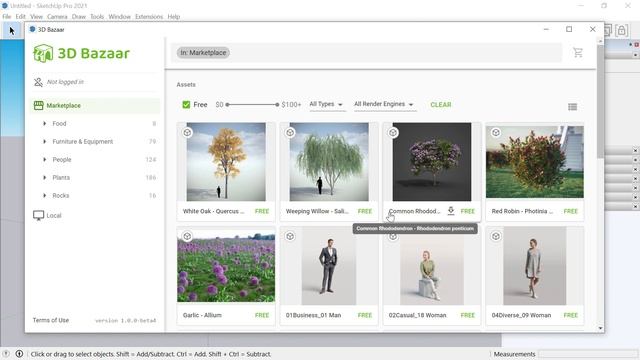The image size is (640, 360).
Task: Expand the People category
Action: click(x=44, y=159)
